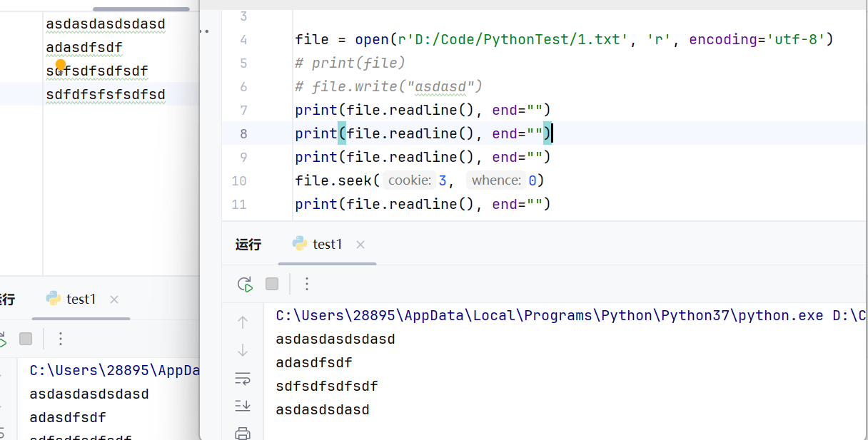The height and width of the screenshot is (440, 868).
Task: Click the file path string 'D:/Code/PythonTest/1.txt'
Action: [519, 39]
